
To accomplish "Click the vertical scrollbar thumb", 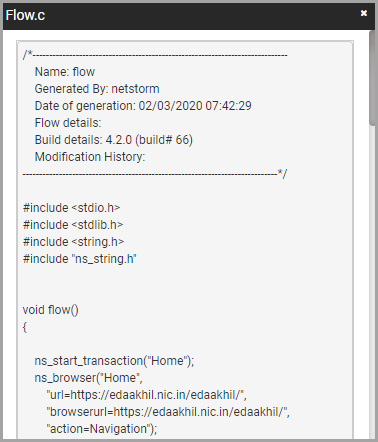I will [x=373, y=78].
